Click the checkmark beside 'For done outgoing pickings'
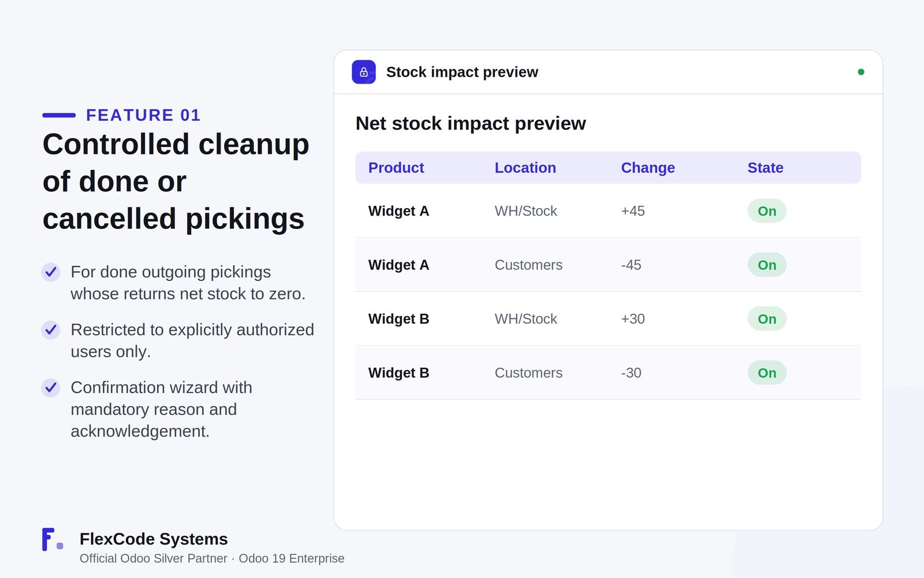The image size is (924, 578). (x=51, y=272)
